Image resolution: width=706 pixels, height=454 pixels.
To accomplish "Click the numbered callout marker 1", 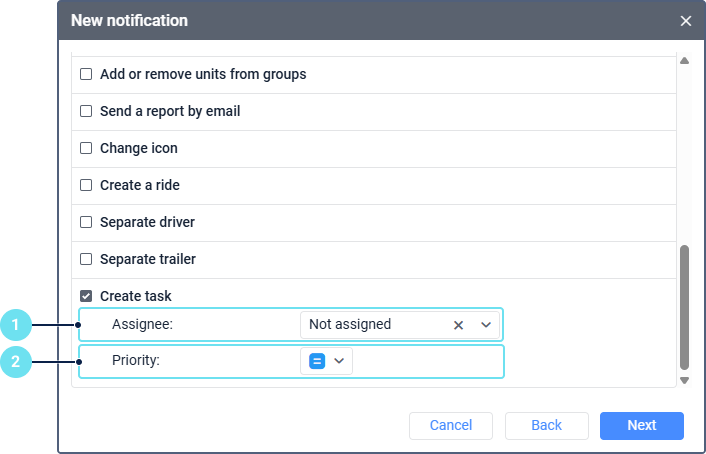I will point(16,325).
